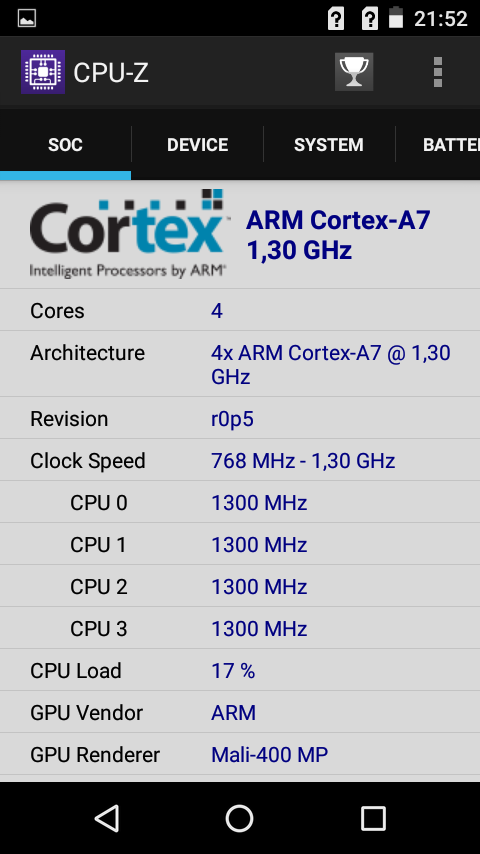The width and height of the screenshot is (480, 854).
Task: Open the three-dot overflow menu
Action: (438, 72)
